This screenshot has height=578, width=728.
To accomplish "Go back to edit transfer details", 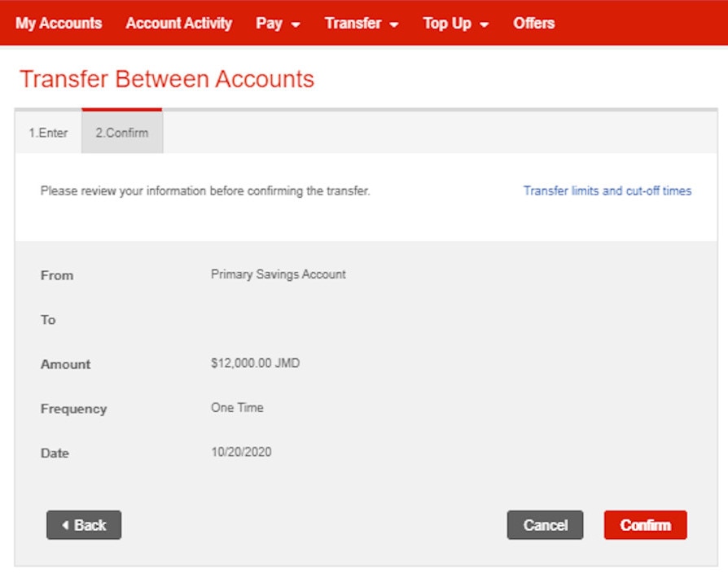I will tap(84, 525).
